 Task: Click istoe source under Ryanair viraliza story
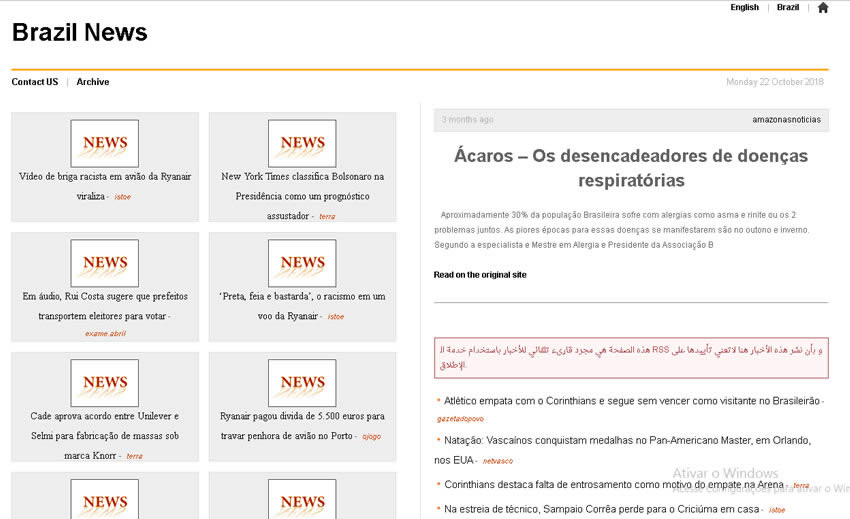point(123,197)
